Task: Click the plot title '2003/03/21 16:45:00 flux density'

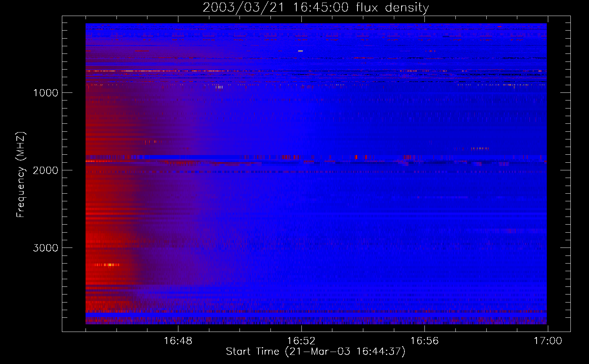Action: [316, 8]
